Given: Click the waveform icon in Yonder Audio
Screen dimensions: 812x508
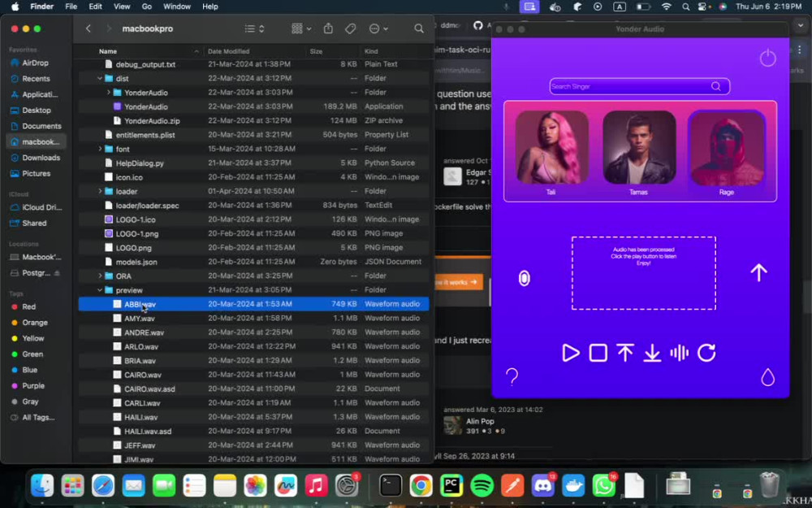Looking at the screenshot, I should pos(679,353).
